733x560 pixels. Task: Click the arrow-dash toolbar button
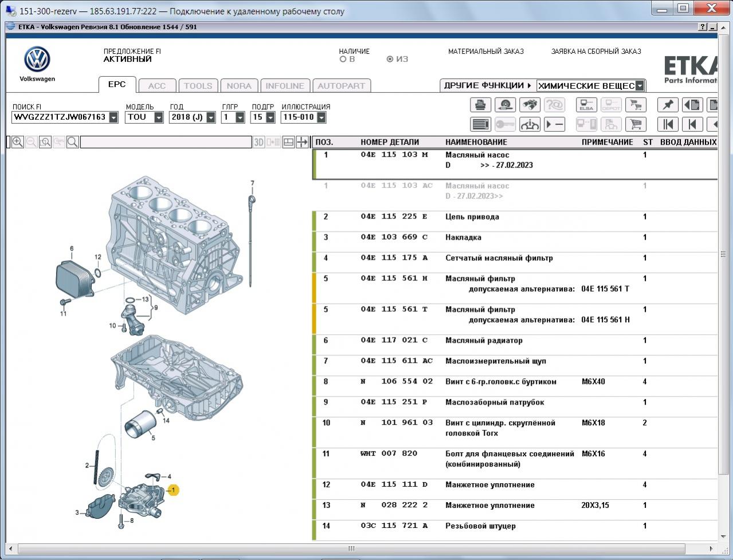[554, 124]
